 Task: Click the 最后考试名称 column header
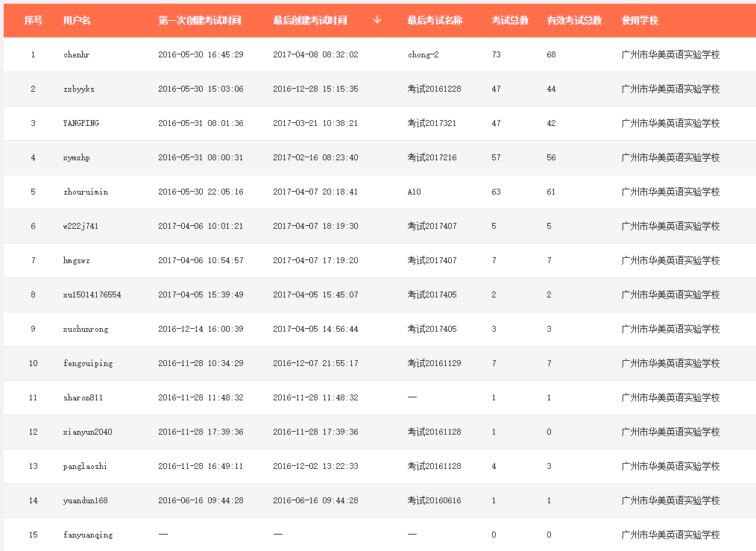click(x=435, y=20)
